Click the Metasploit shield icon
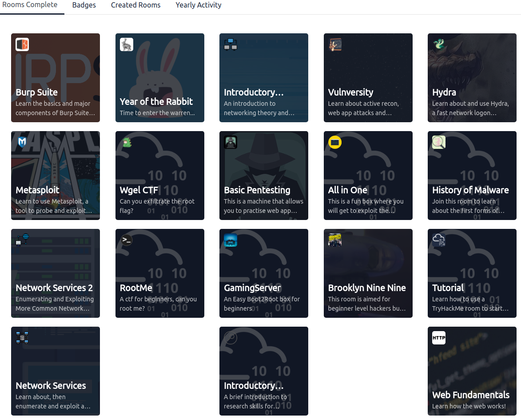This screenshot has height=420, width=521. 22,142
